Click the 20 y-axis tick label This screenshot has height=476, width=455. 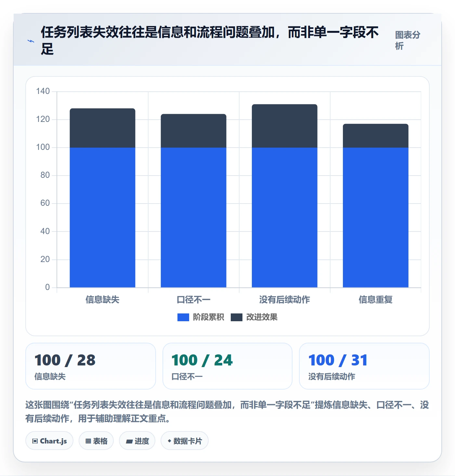click(x=45, y=259)
